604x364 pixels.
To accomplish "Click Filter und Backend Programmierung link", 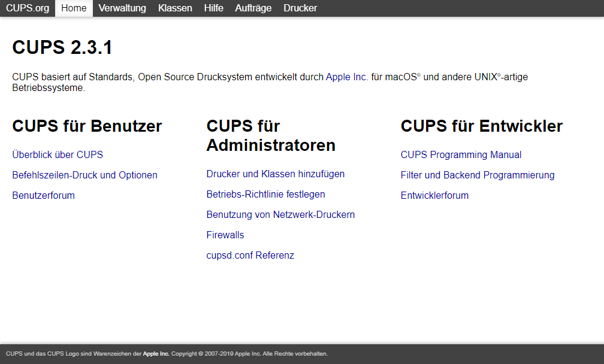I will click(478, 175).
